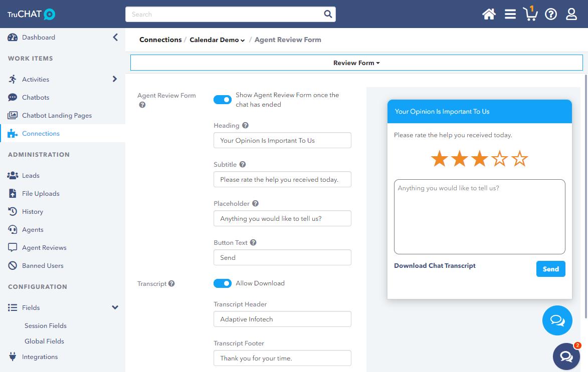588x372 pixels.
Task: Click the Dashboard gauge icon
Action: point(13,37)
